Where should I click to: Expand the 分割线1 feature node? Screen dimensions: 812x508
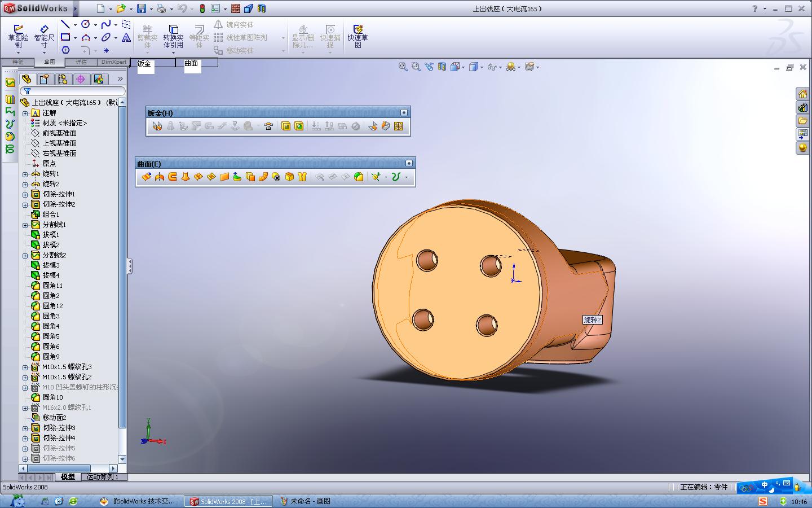tap(25, 225)
